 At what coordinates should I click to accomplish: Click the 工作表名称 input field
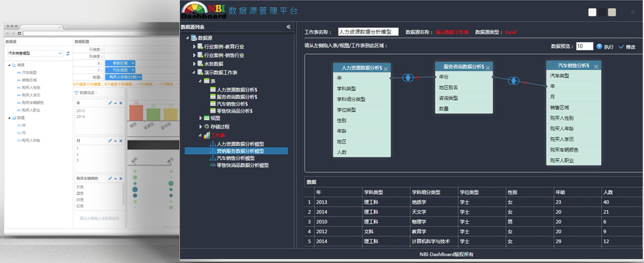368,32
